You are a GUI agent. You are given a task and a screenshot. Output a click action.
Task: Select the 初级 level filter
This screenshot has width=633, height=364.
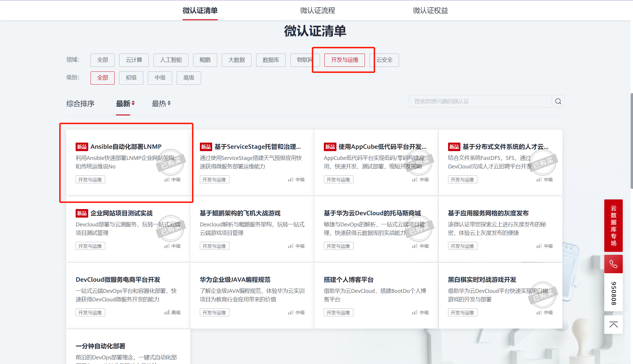(x=131, y=78)
